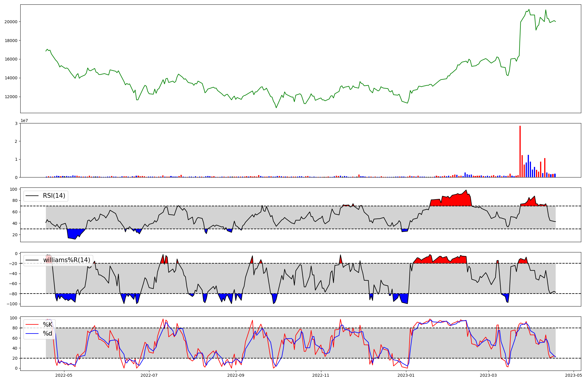This screenshot has height=382, width=588.
Task: Click the %d legend entry text
Action: tap(48, 334)
